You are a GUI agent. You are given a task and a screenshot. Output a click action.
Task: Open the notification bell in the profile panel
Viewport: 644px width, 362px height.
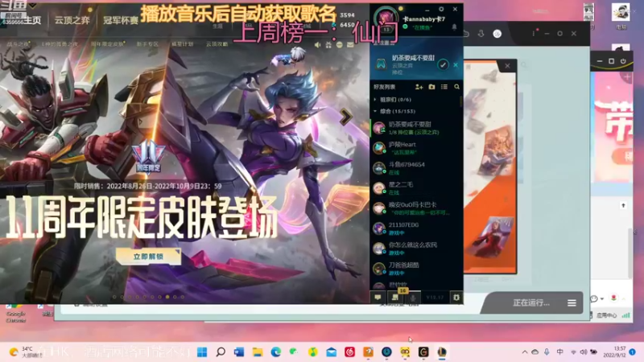[454, 27]
